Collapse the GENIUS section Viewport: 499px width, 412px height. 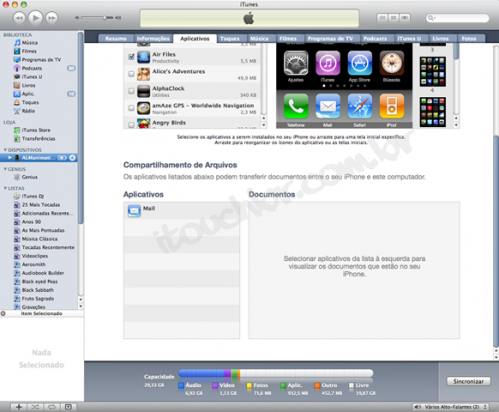coord(5,169)
